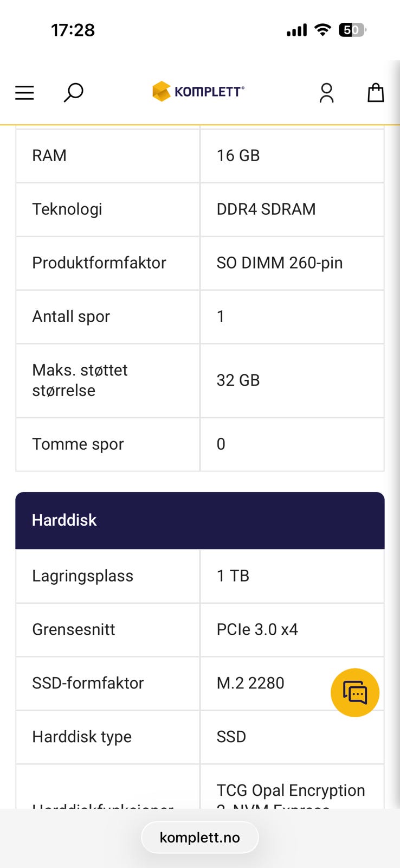400x868 pixels.
Task: Select the Produktformfaktor label
Action: [x=99, y=263]
